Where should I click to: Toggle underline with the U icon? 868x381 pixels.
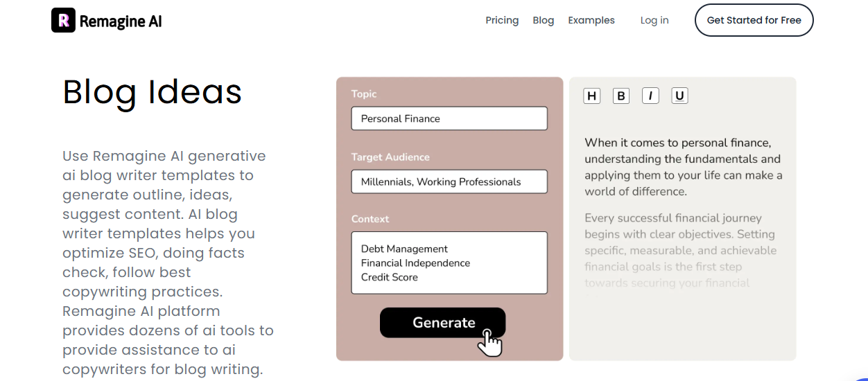(x=679, y=96)
